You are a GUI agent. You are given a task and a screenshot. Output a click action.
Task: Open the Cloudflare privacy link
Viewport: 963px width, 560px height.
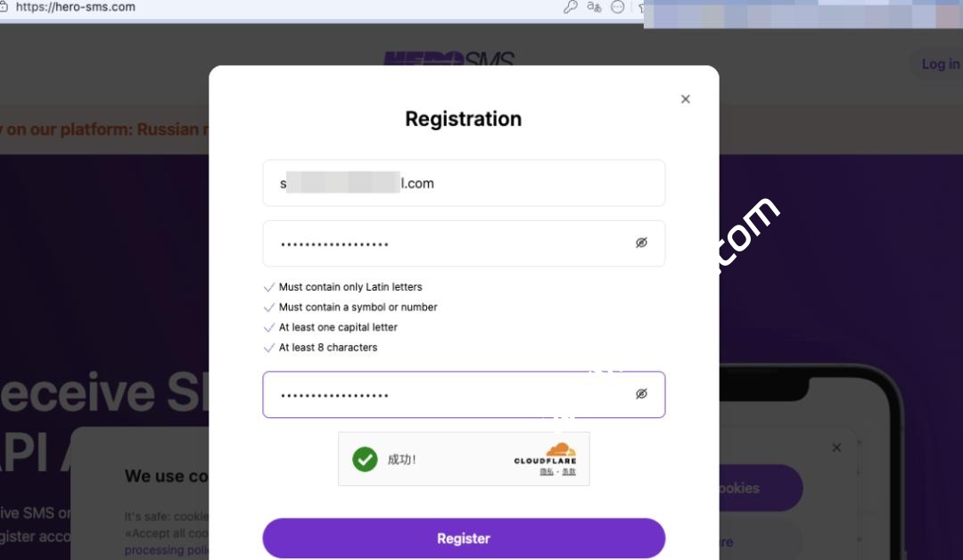pos(546,472)
